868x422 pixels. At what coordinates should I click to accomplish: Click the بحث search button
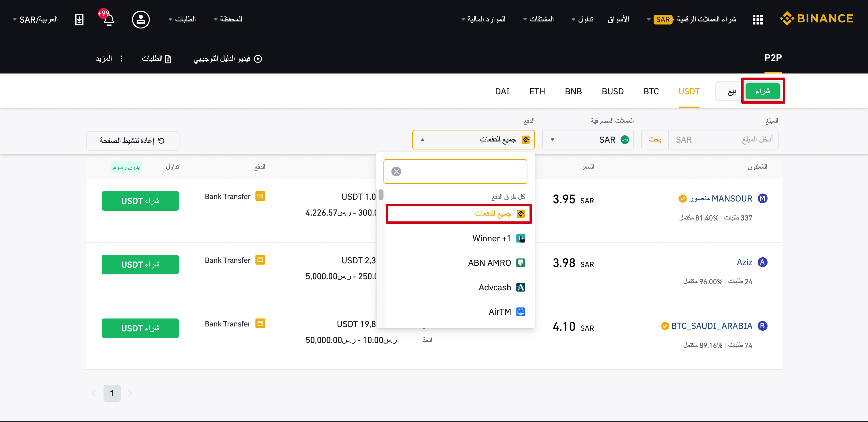pyautogui.click(x=655, y=139)
